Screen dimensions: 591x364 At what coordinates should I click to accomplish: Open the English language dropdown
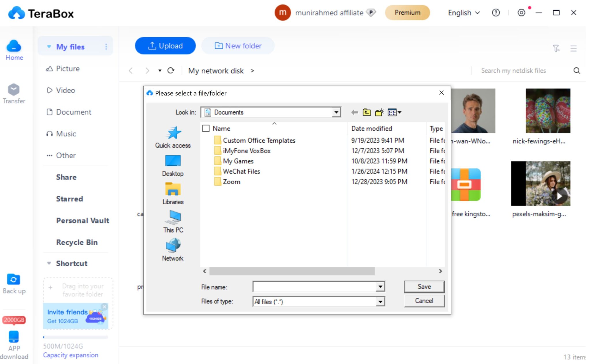[x=464, y=13]
